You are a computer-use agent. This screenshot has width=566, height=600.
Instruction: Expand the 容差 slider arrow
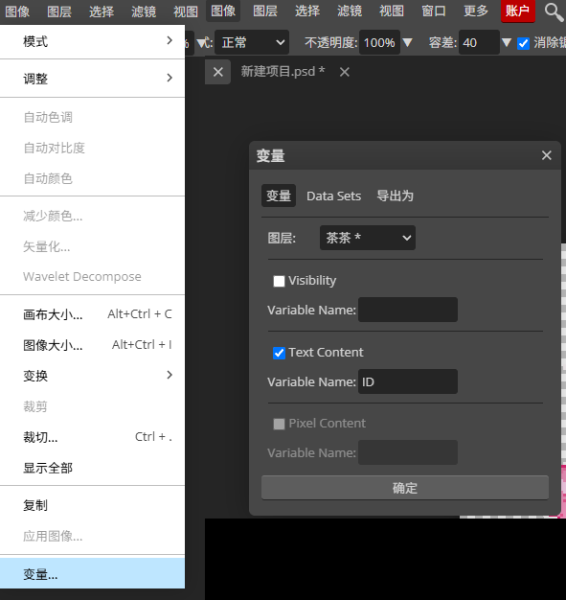tap(506, 42)
